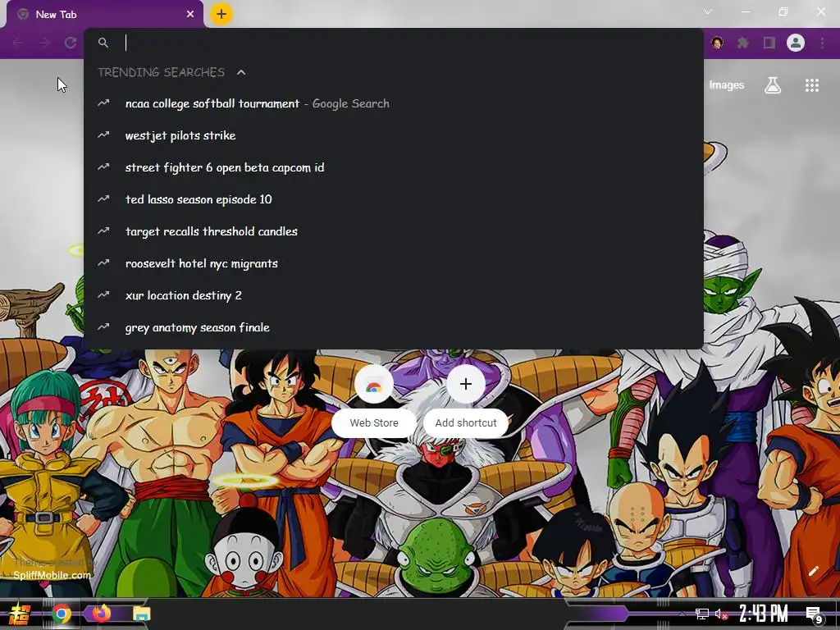Select 'ncaa college softball tournament' suggestion
840x630 pixels.
tap(393, 103)
